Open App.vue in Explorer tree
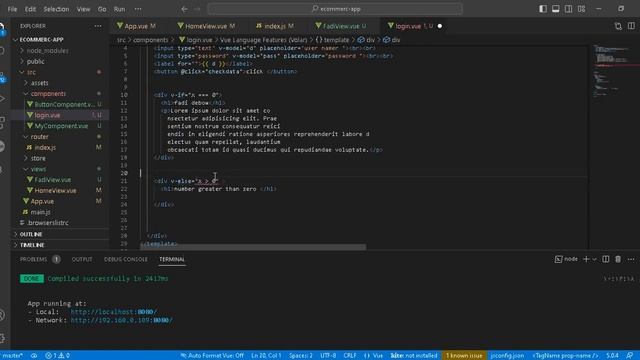Image resolution: width=640 pixels, height=360 pixels. pyautogui.click(x=42, y=201)
